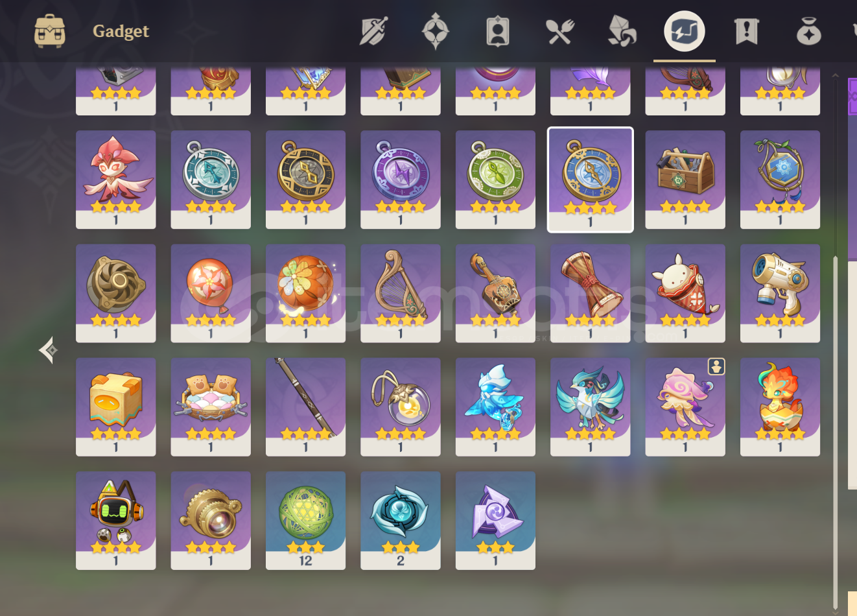Choose the wooden toolbox gadget
The image size is (857, 616).
(x=685, y=180)
